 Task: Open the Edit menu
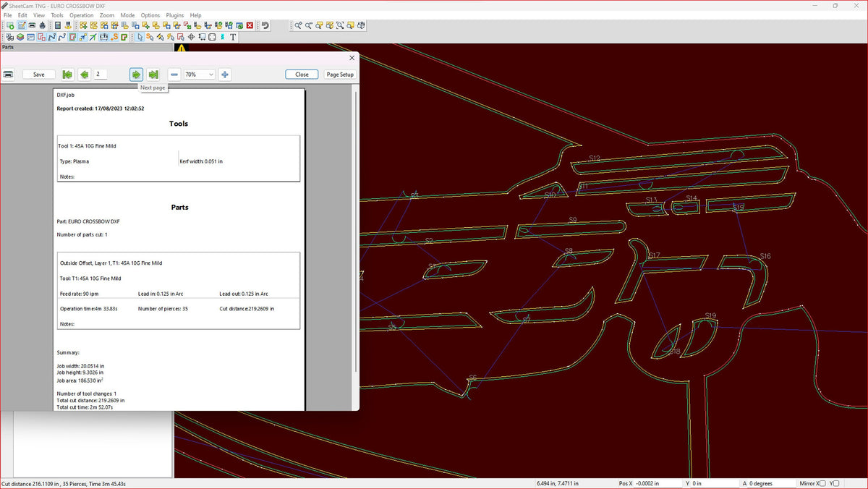(23, 15)
